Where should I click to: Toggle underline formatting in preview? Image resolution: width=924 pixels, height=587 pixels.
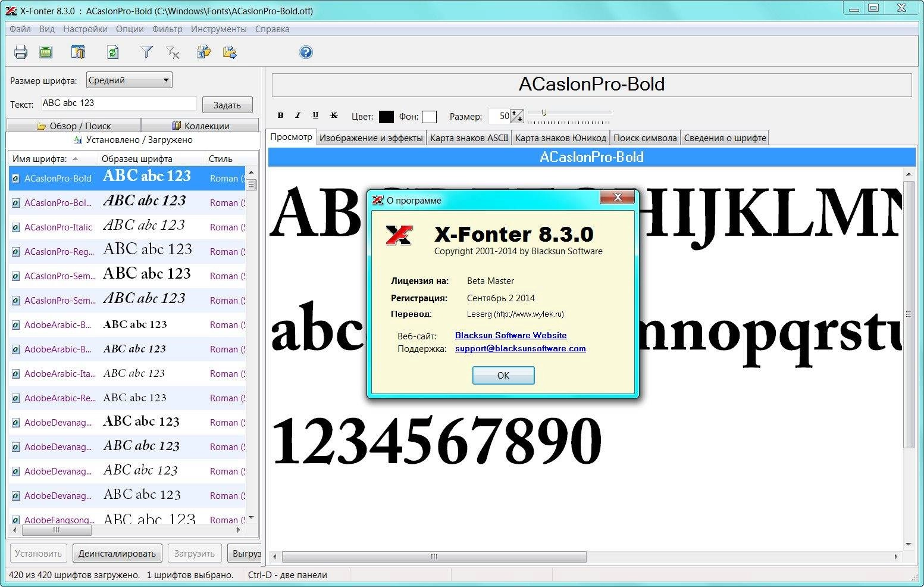click(x=315, y=115)
